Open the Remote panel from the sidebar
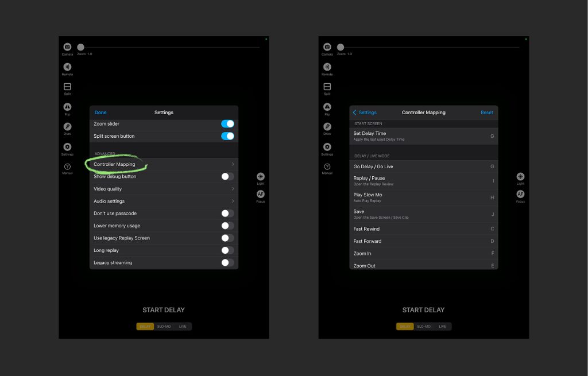 tap(67, 67)
